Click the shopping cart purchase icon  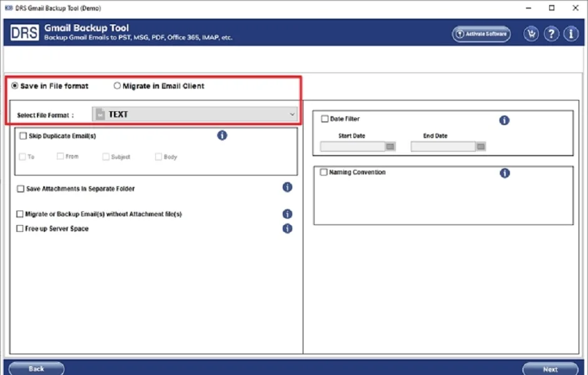coord(530,34)
